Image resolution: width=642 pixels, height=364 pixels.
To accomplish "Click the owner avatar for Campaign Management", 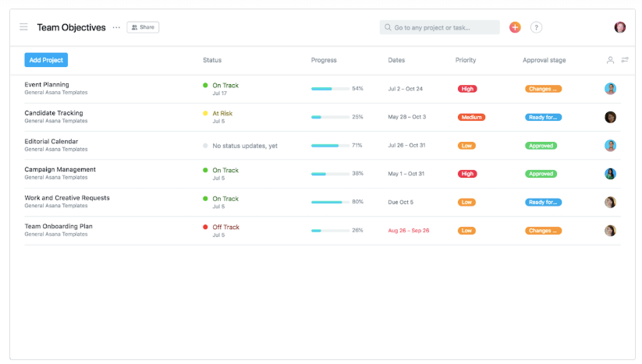I will click(610, 174).
